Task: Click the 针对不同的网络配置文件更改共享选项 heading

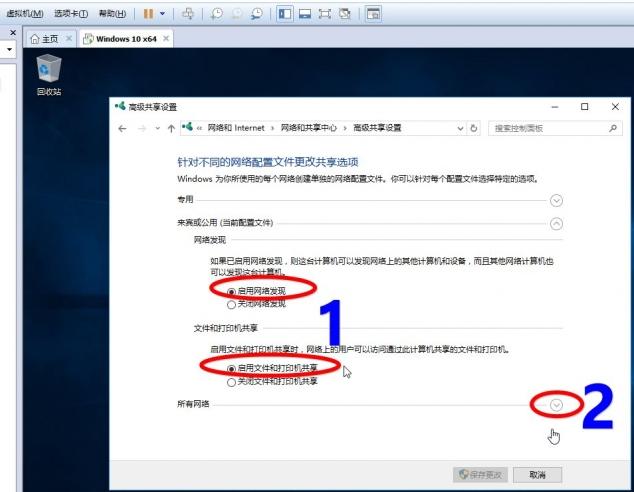Action: pyautogui.click(x=268, y=162)
